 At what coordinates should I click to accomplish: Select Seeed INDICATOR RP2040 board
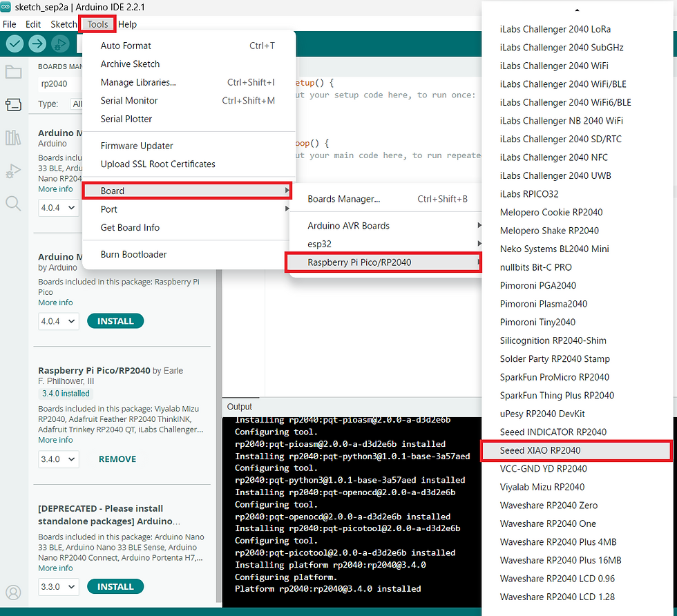[x=576, y=432]
